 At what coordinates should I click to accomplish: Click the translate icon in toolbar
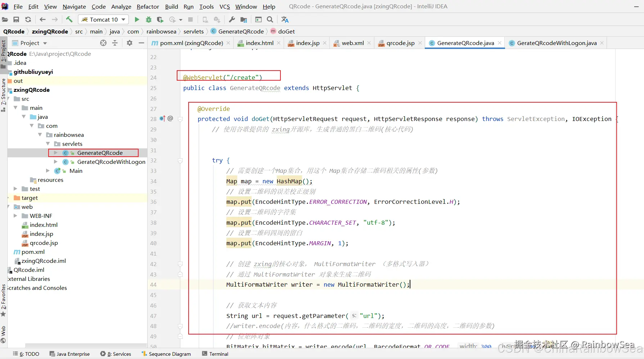click(x=285, y=19)
